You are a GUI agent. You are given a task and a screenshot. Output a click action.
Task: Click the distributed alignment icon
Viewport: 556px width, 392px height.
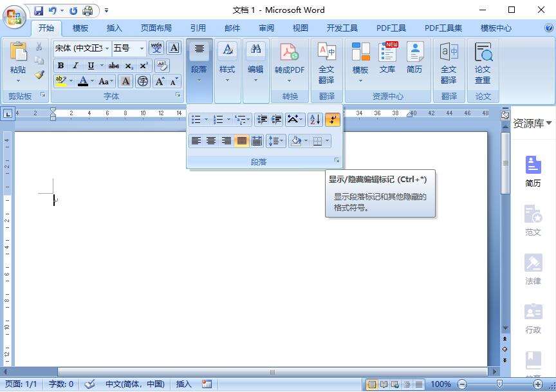[257, 141]
